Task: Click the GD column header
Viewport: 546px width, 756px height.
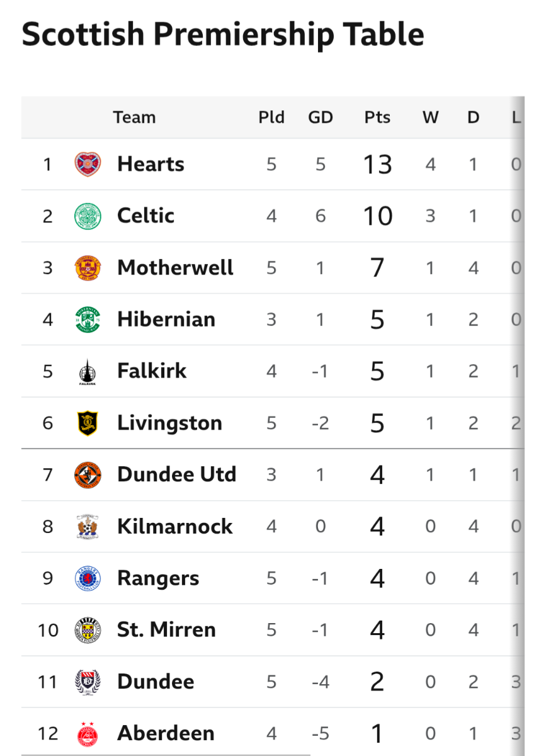Action: tap(321, 117)
